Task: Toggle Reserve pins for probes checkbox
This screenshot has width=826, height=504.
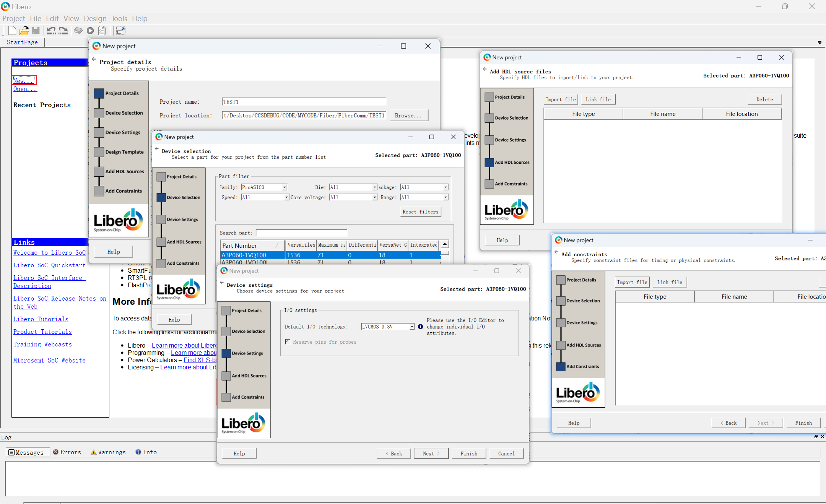Action: click(x=288, y=342)
